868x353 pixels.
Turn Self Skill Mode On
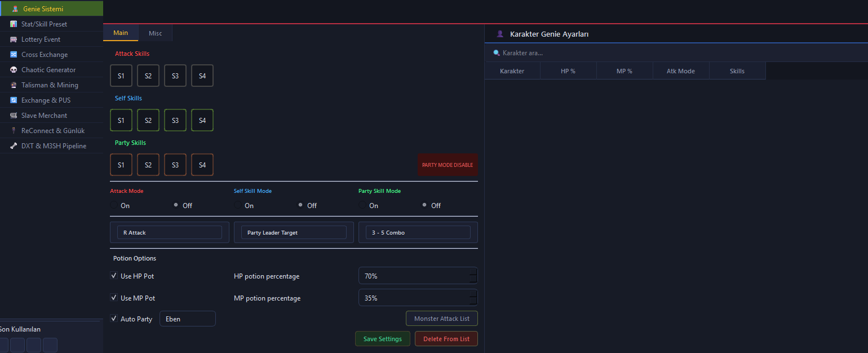coord(238,205)
